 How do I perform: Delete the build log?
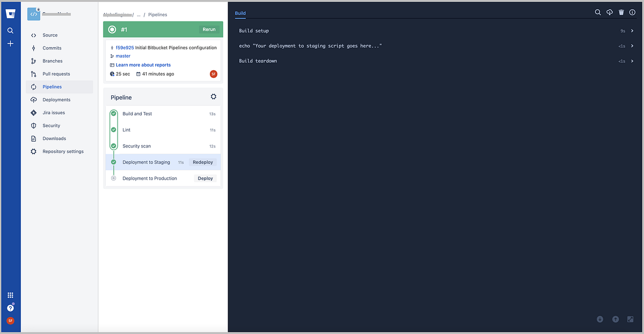621,12
